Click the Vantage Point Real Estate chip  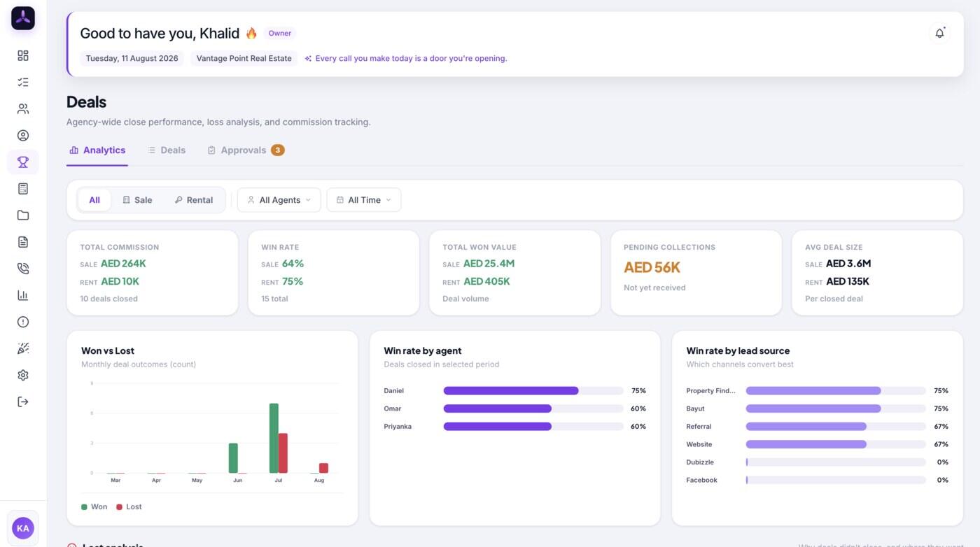point(244,58)
